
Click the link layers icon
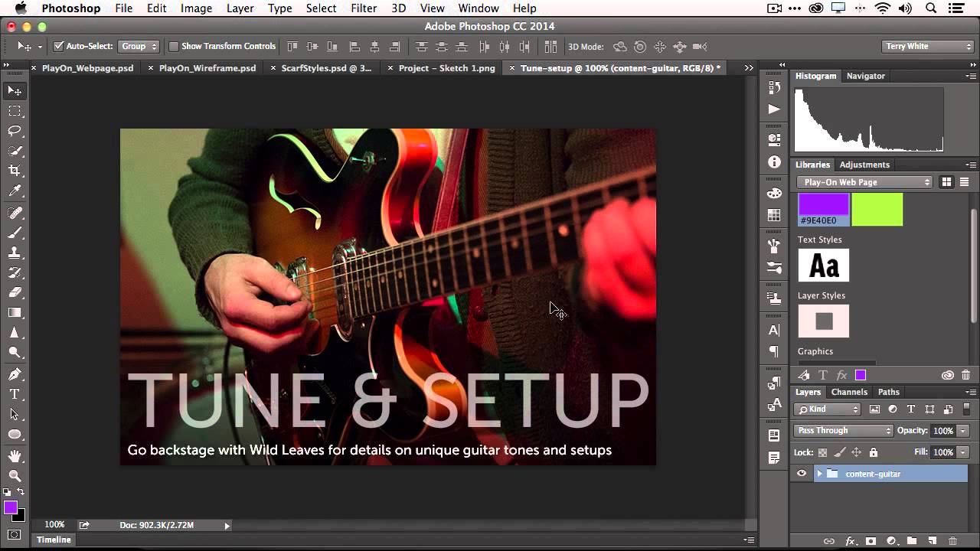[829, 541]
